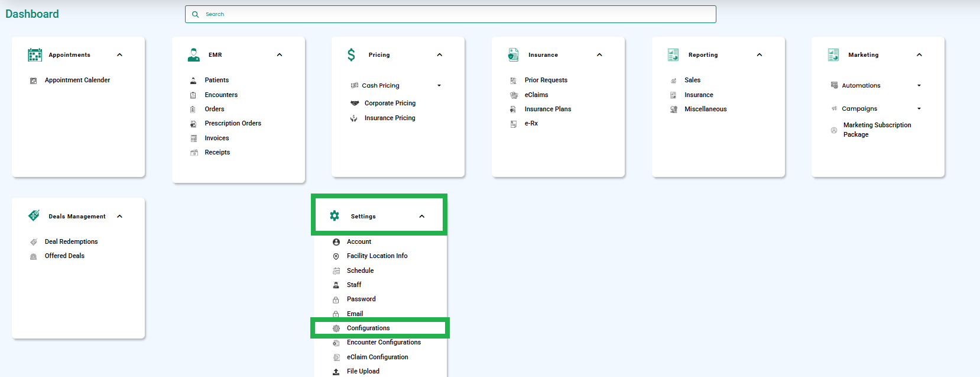The width and height of the screenshot is (980, 377).
Task: Collapse the Pricing card
Action: click(440, 55)
